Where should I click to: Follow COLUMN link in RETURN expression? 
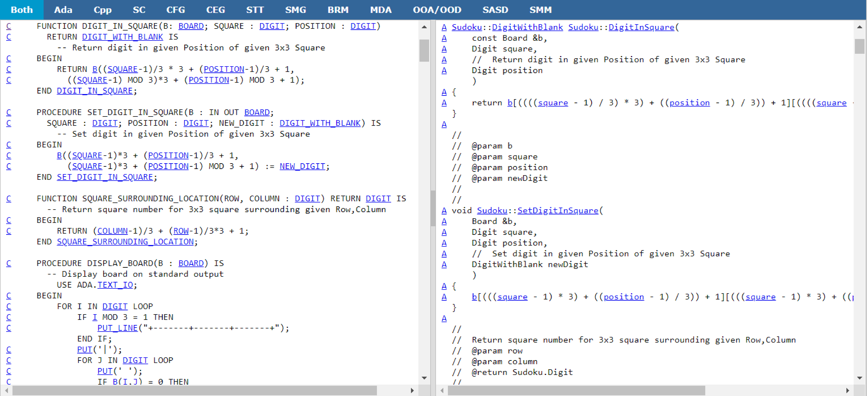pos(113,231)
